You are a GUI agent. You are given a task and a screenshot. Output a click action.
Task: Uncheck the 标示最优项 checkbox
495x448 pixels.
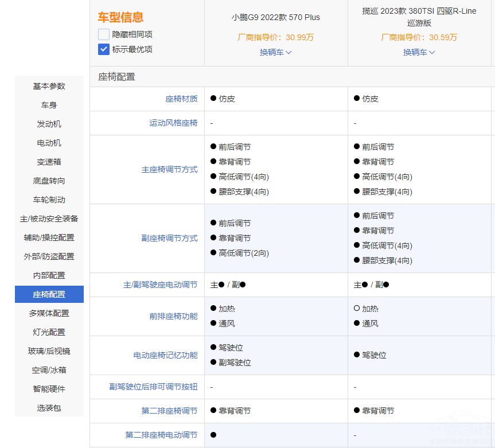(104, 49)
